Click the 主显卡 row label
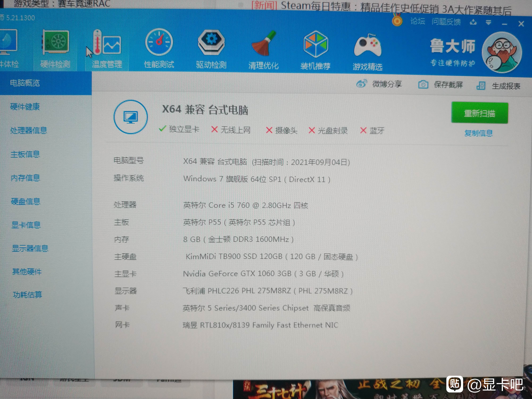 (125, 274)
